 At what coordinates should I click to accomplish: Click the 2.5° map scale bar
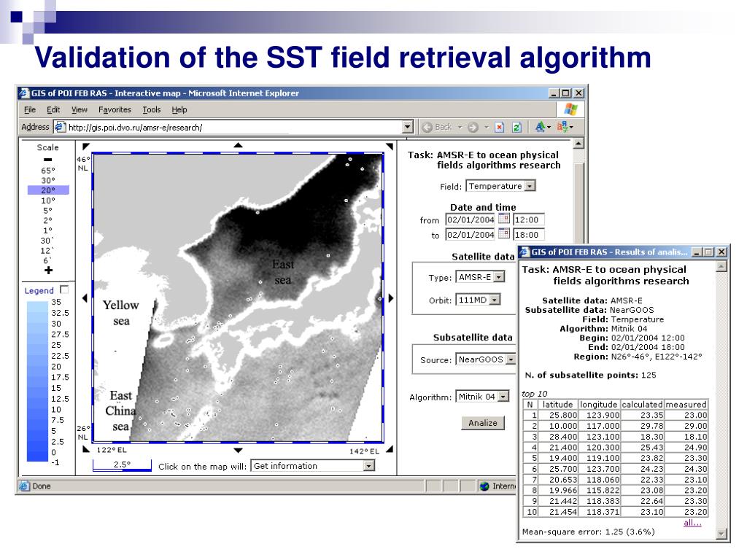pos(122,464)
